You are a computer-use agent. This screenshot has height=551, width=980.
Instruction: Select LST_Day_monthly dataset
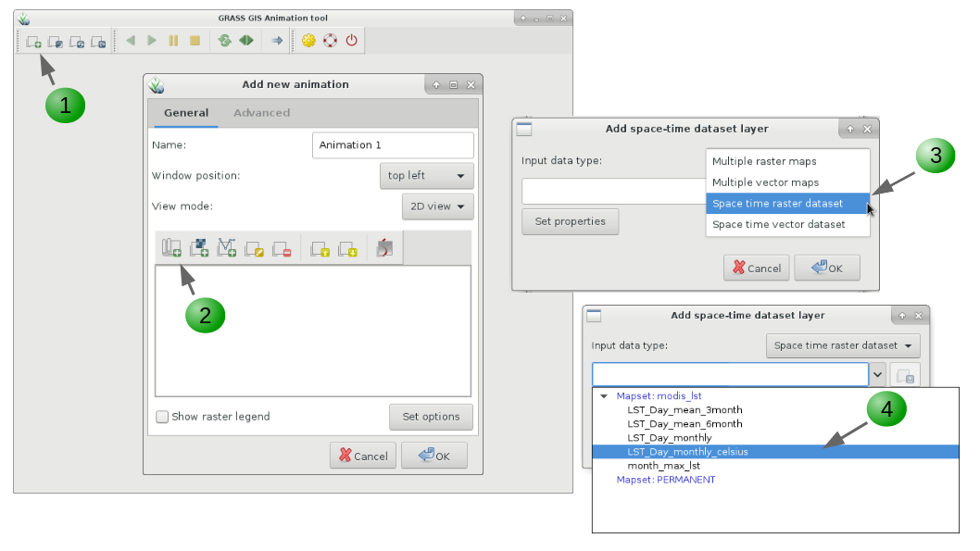click(670, 438)
